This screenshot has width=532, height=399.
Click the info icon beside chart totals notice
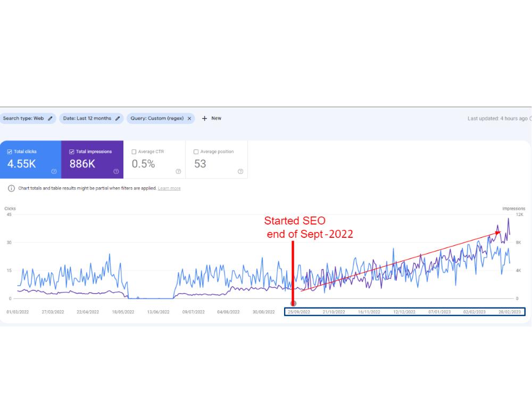11,188
